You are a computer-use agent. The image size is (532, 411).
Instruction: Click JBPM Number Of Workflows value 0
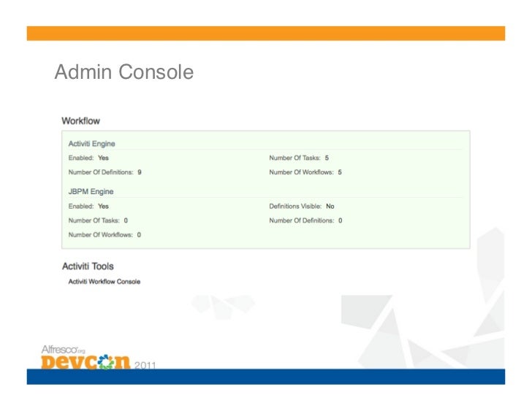click(139, 235)
